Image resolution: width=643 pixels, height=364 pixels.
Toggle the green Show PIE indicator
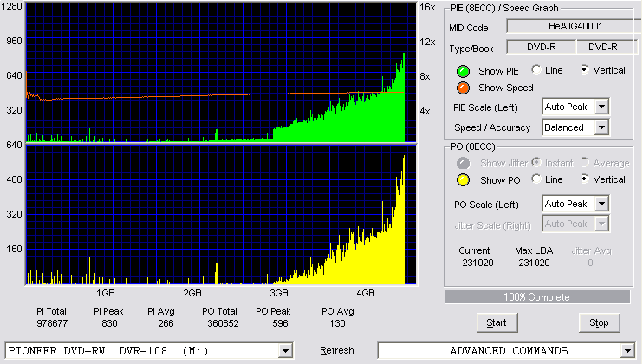[x=463, y=71]
